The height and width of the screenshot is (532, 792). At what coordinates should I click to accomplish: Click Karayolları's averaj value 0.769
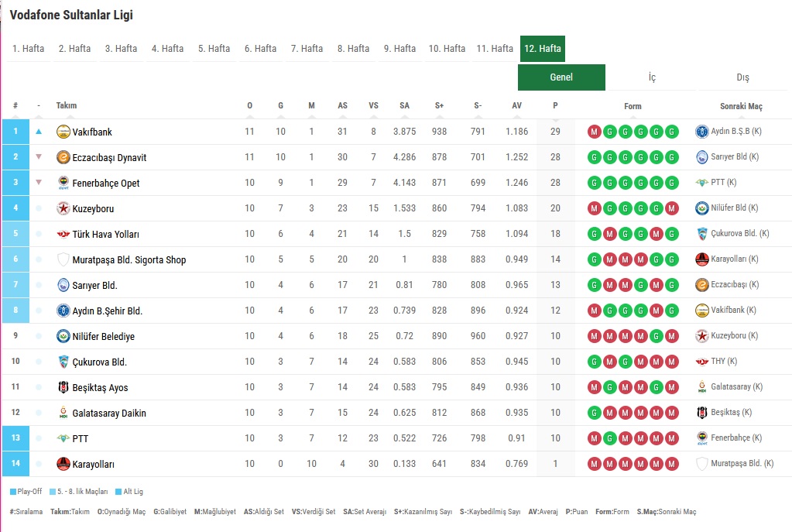click(x=516, y=464)
